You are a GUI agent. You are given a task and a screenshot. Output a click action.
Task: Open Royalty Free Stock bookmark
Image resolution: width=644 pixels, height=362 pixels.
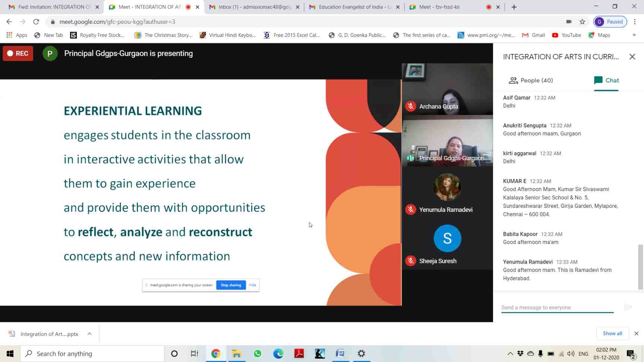click(x=97, y=35)
